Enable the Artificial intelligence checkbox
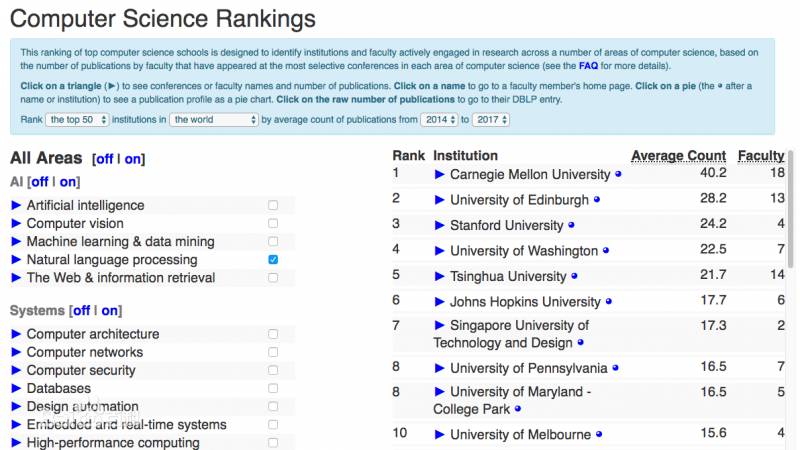Viewport: 800px width, 450px height. [273, 206]
